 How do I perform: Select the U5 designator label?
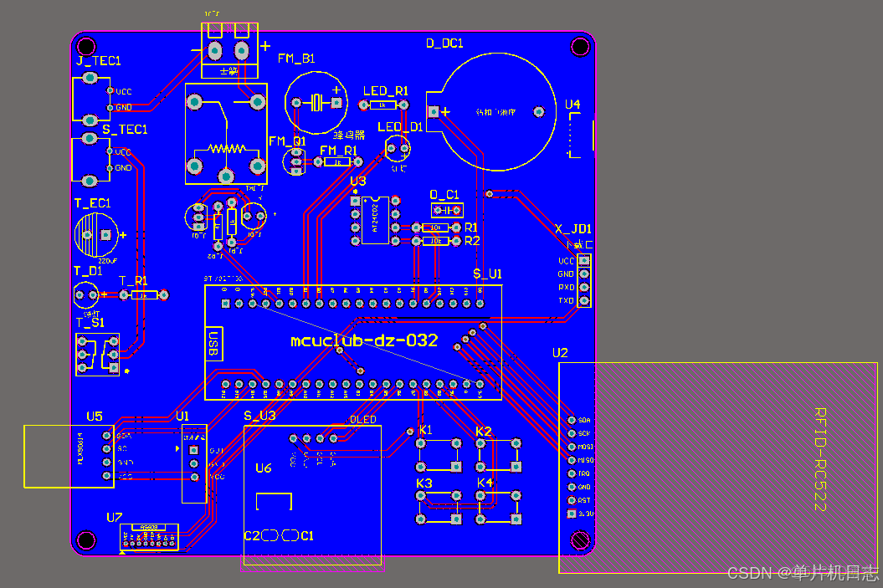point(94,417)
